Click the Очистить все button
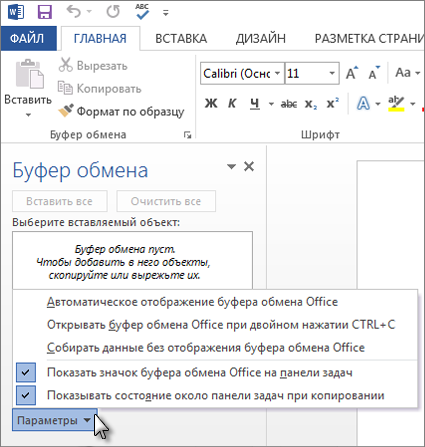Screen dimensions: 425x447 [166, 201]
